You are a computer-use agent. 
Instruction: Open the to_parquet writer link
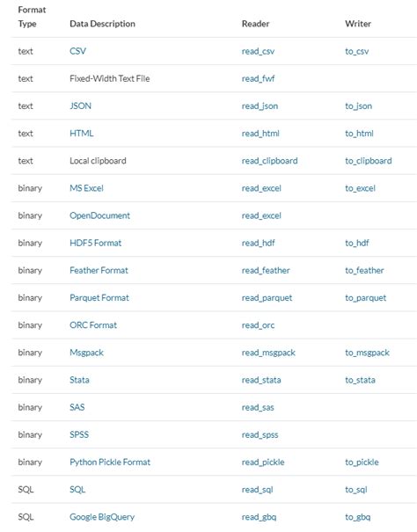366,298
